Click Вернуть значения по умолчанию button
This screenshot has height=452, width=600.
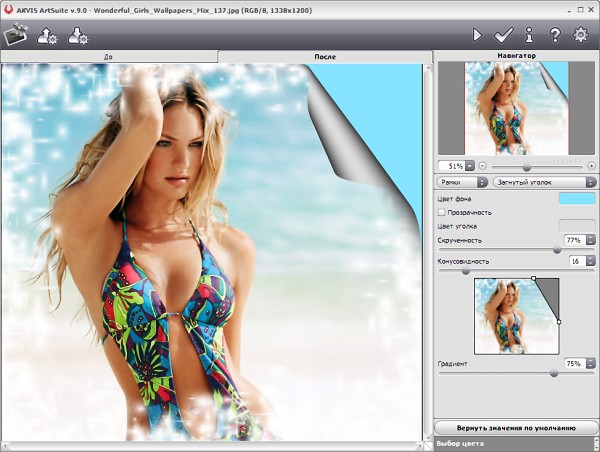(x=516, y=427)
